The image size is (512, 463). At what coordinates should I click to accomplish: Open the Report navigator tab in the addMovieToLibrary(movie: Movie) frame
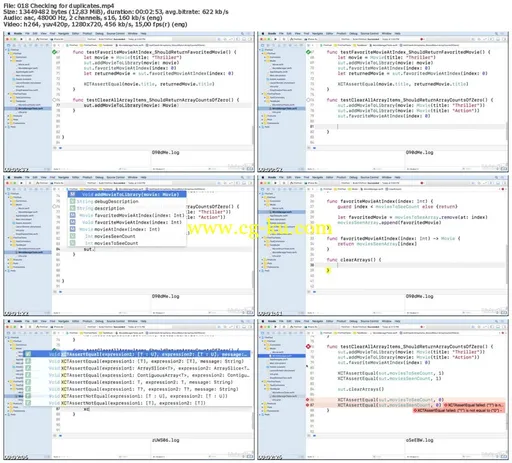47,46
